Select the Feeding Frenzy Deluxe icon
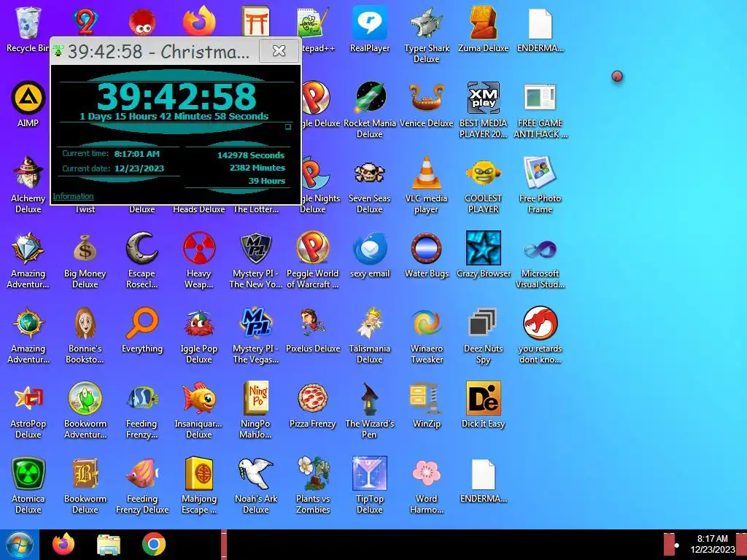The width and height of the screenshot is (747, 560). click(x=142, y=473)
